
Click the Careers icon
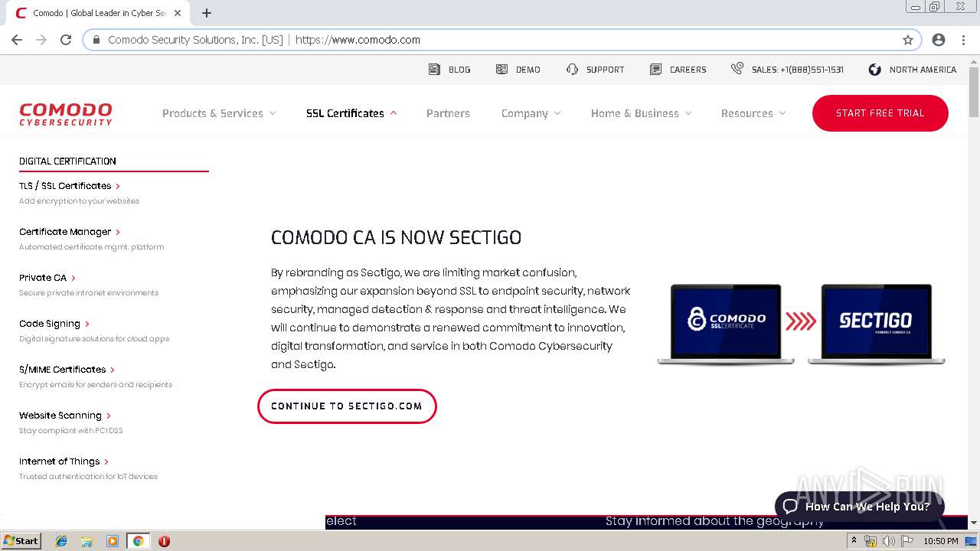click(x=655, y=69)
